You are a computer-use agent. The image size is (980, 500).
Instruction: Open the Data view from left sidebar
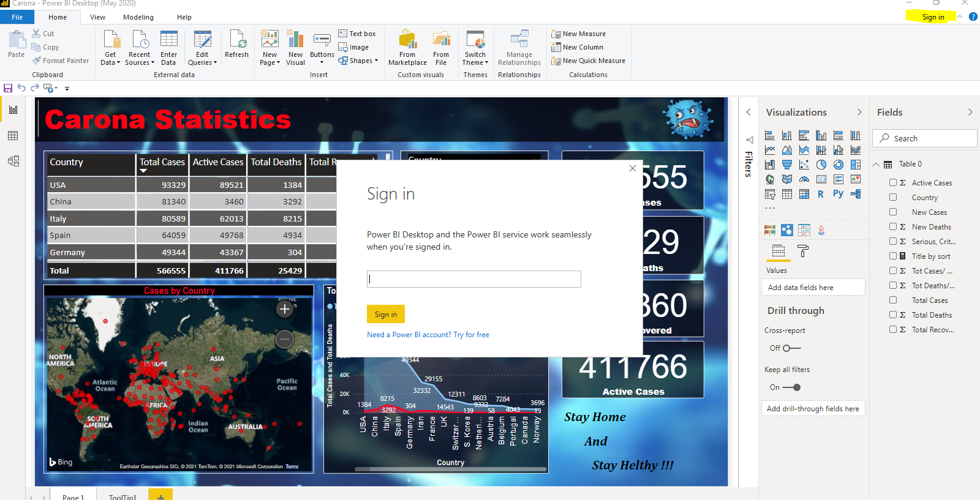(x=13, y=135)
